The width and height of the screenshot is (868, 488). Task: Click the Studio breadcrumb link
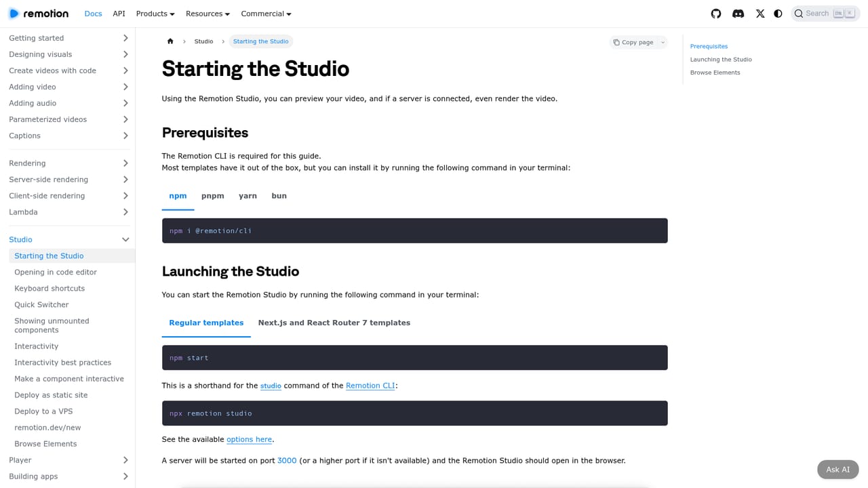(x=203, y=41)
